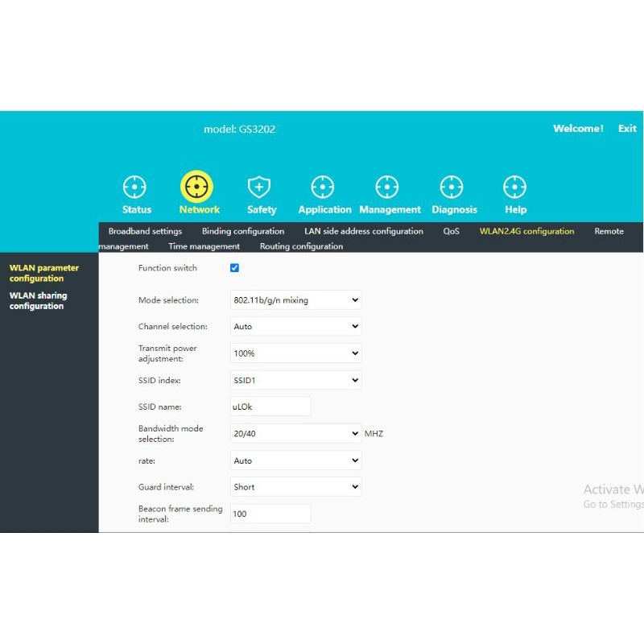Open the rate dropdown
This screenshot has height=644, width=644.
click(x=295, y=460)
